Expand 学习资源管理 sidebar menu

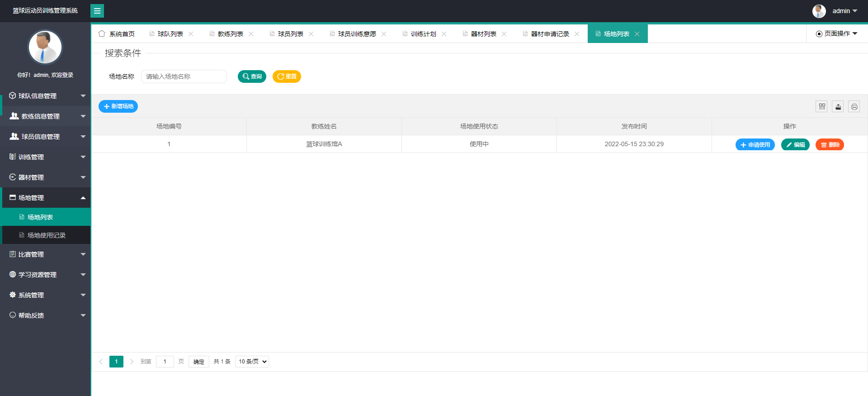45,275
